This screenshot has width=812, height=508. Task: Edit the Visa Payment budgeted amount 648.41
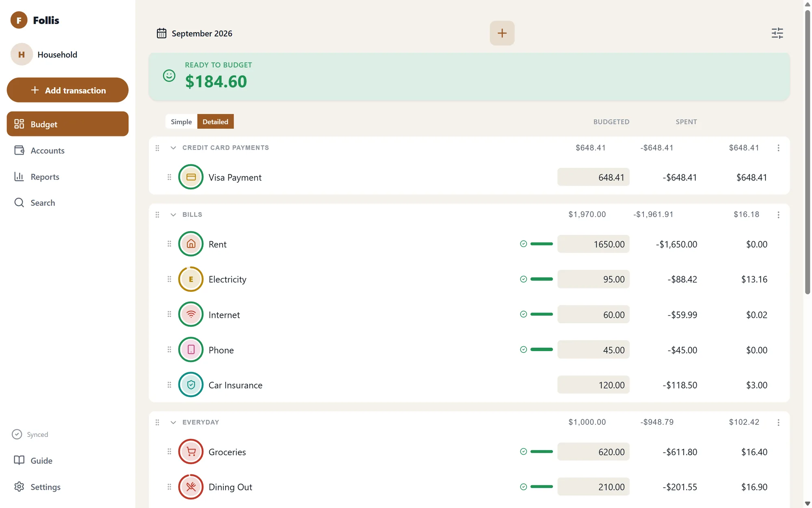tap(593, 177)
